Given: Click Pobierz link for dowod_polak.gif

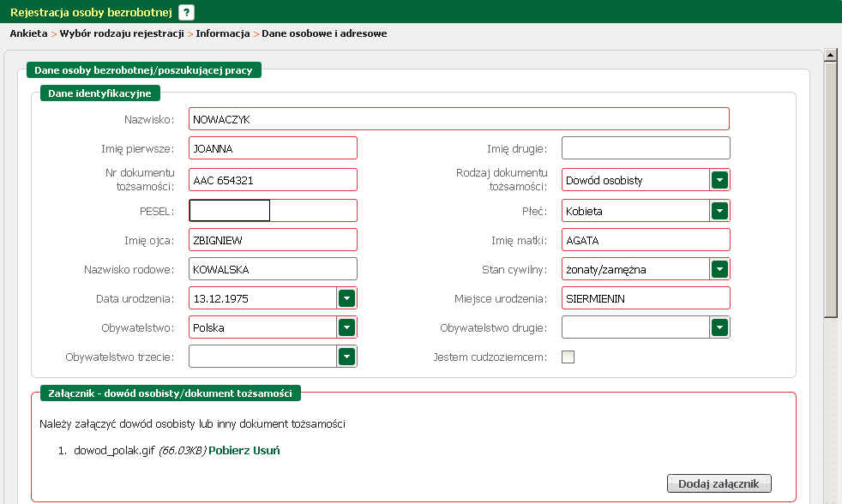Looking at the screenshot, I should pyautogui.click(x=229, y=450).
